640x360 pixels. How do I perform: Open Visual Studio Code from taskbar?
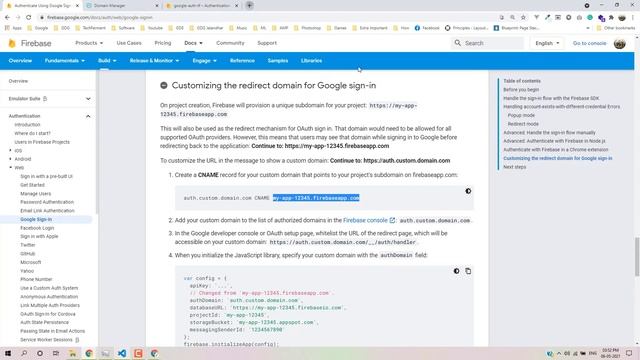122,353
